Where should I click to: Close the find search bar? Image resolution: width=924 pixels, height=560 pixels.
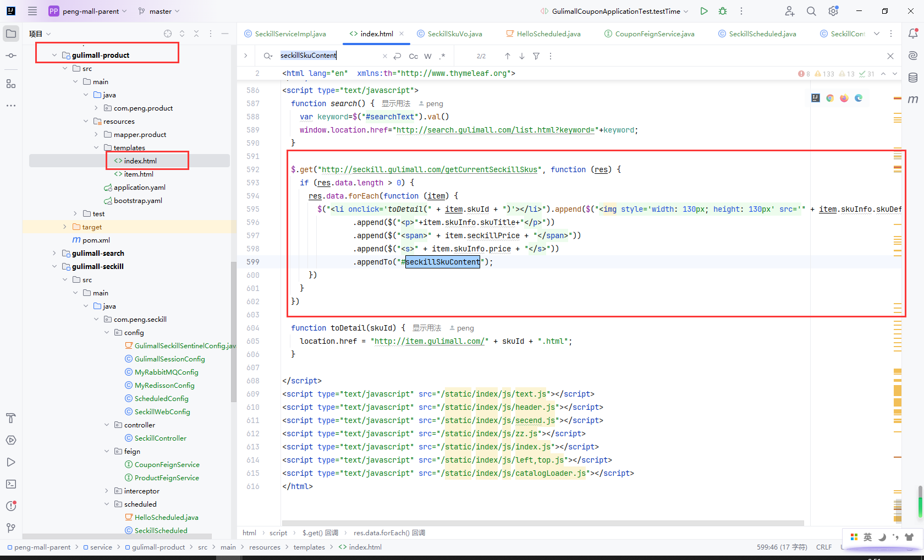coord(890,56)
